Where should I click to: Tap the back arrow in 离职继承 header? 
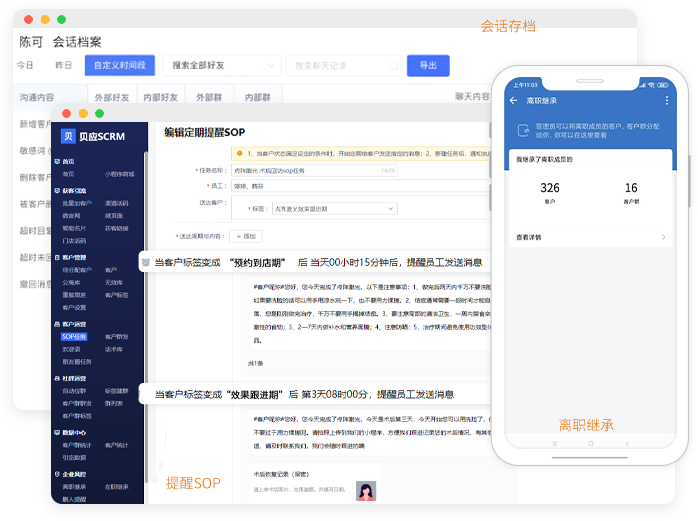[x=514, y=101]
